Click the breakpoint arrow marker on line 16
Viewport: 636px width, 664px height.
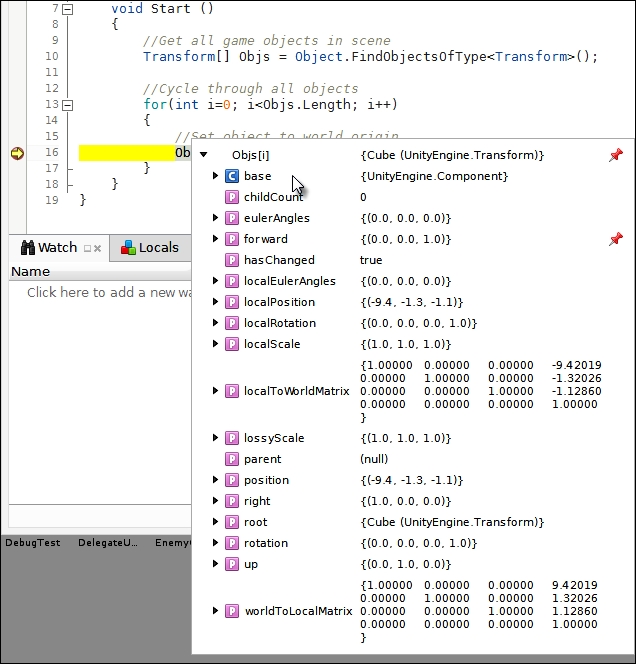pyautogui.click(x=17, y=153)
